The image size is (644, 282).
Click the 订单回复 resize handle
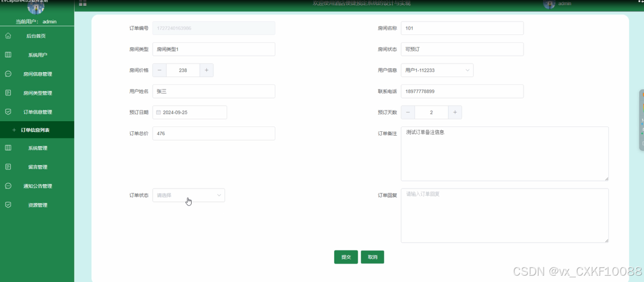606,240
